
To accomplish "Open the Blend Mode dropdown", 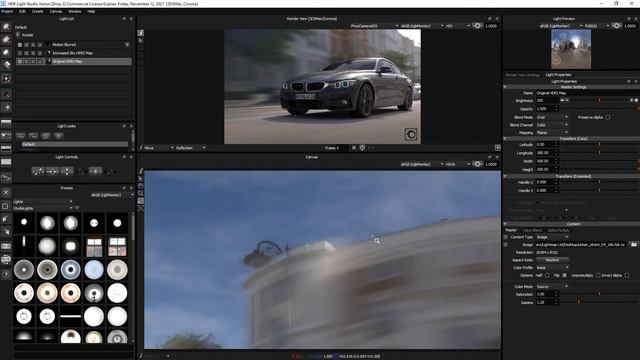I will pyautogui.click(x=552, y=117).
